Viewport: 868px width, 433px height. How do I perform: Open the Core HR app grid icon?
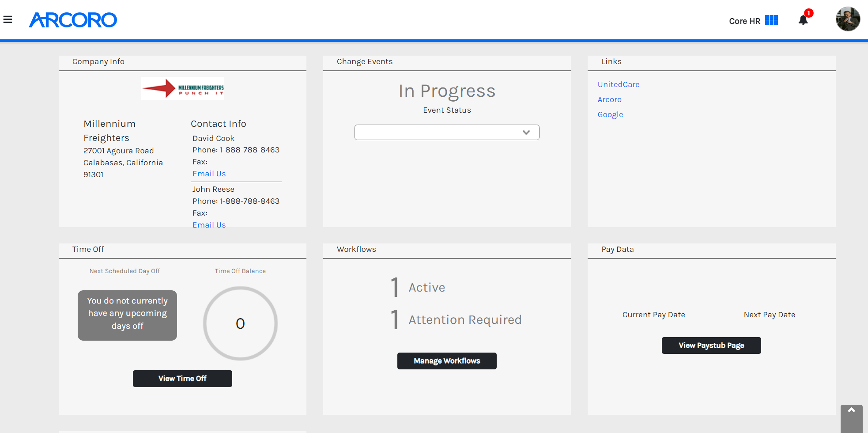click(x=771, y=20)
